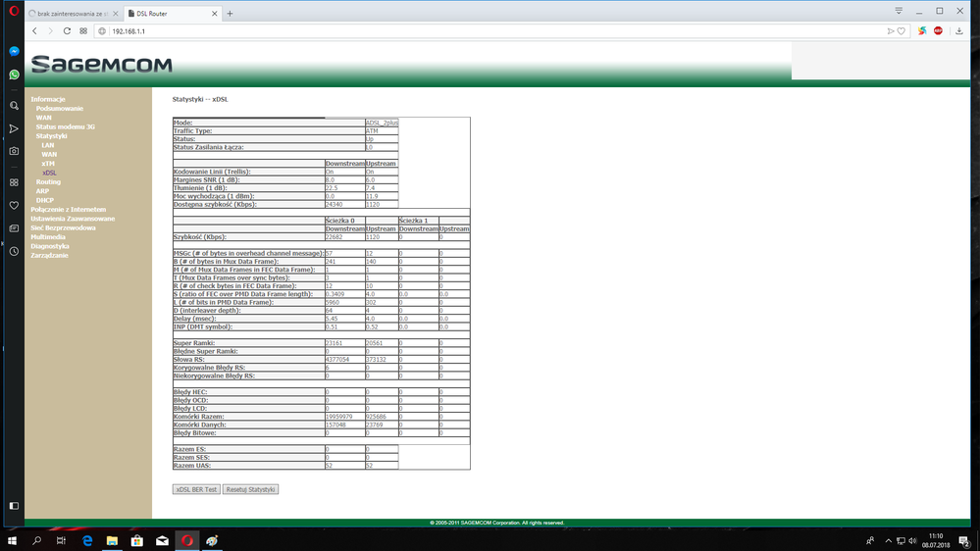The width and height of the screenshot is (980, 551).
Task: Open xTM statistics
Action: 48,164
